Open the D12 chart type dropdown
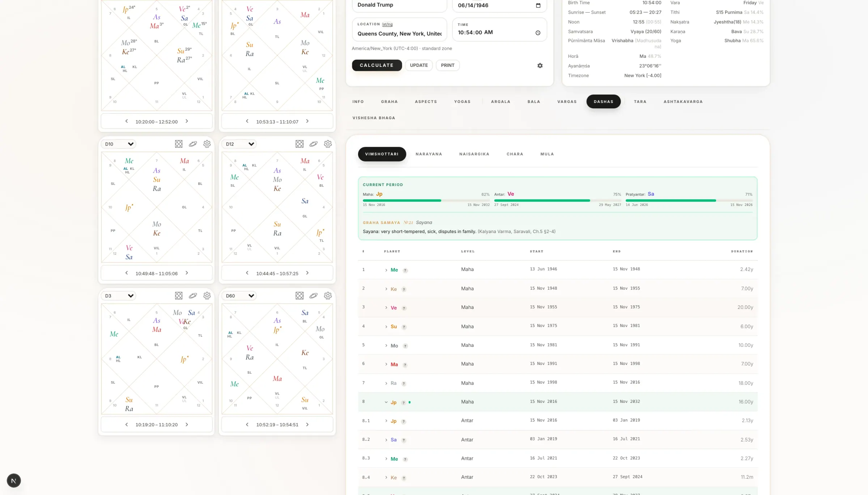868x495 pixels. [x=239, y=144]
